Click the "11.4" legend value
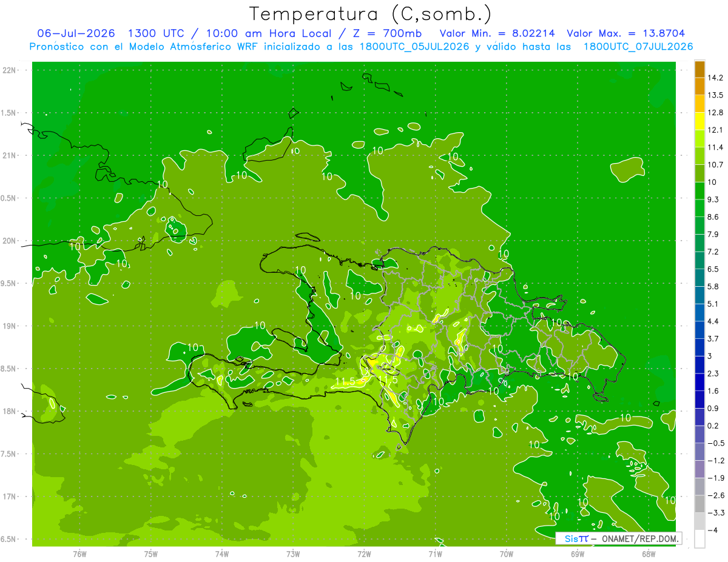The image size is (728, 562). pyautogui.click(x=716, y=147)
